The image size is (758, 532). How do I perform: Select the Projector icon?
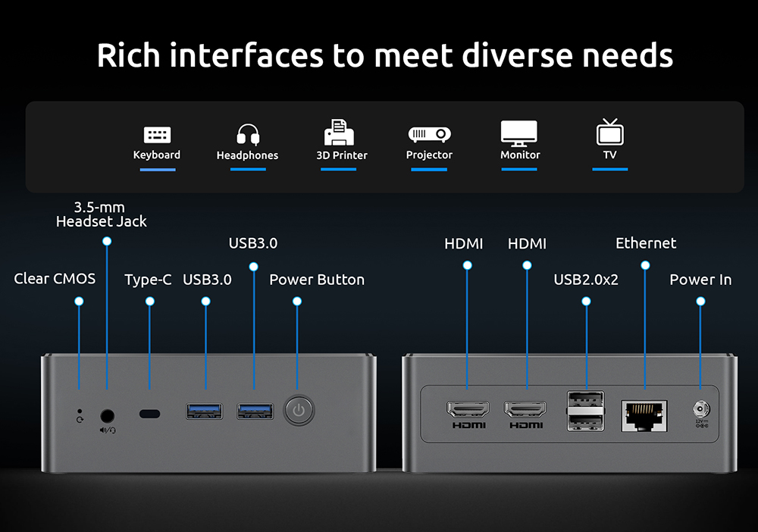click(x=429, y=134)
